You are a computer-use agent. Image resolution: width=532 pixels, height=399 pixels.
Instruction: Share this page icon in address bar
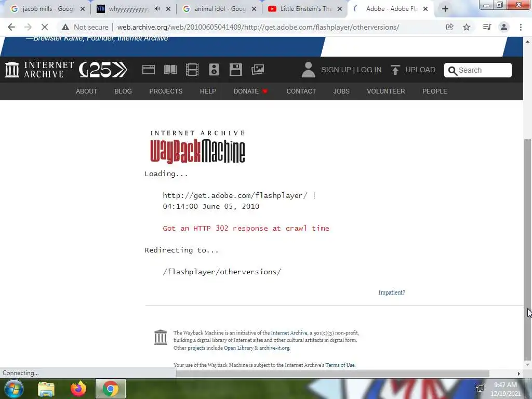pyautogui.click(x=450, y=27)
